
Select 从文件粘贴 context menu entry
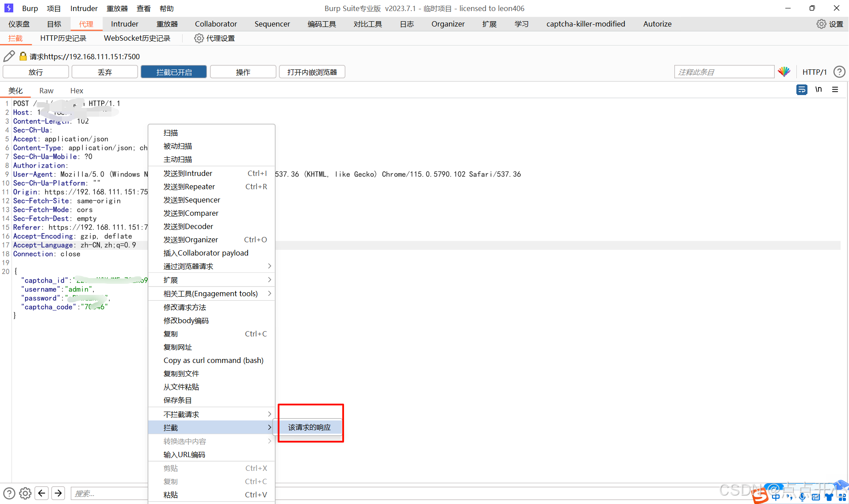(x=211, y=387)
